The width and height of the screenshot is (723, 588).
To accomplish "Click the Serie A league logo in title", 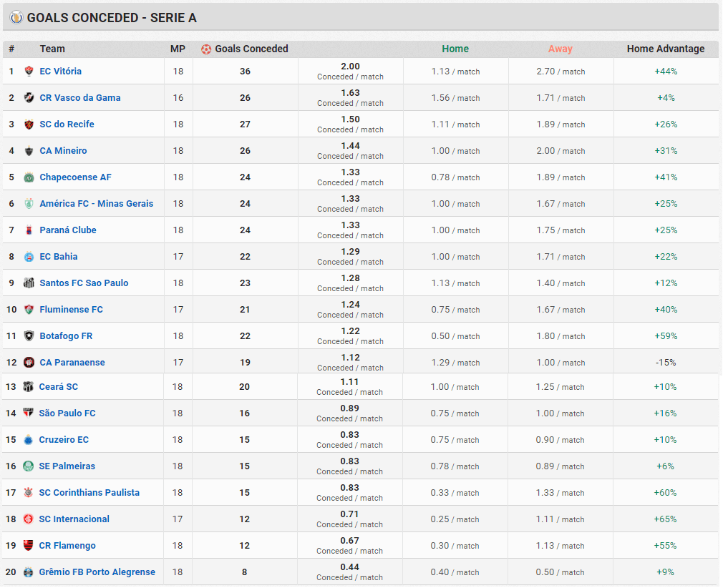I will click(16, 17).
